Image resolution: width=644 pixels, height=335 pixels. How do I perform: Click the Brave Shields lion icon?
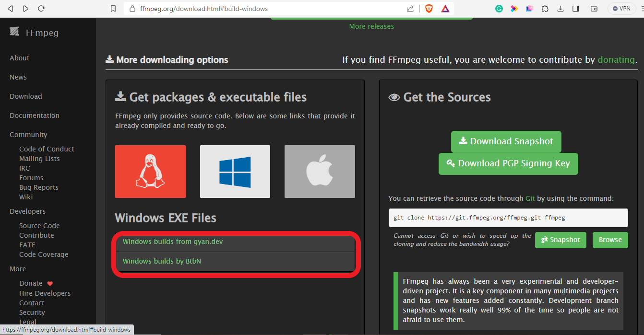(x=429, y=9)
